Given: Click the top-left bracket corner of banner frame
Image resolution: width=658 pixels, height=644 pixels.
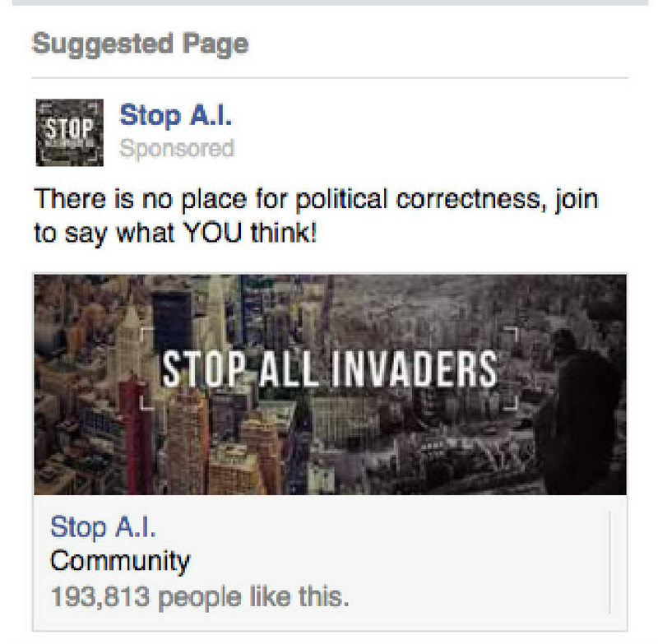Looking at the screenshot, I should [x=147, y=334].
